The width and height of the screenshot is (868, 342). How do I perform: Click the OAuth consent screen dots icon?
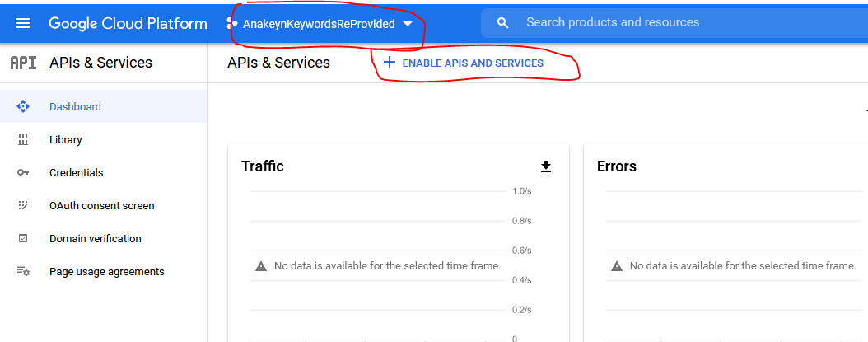pos(23,206)
